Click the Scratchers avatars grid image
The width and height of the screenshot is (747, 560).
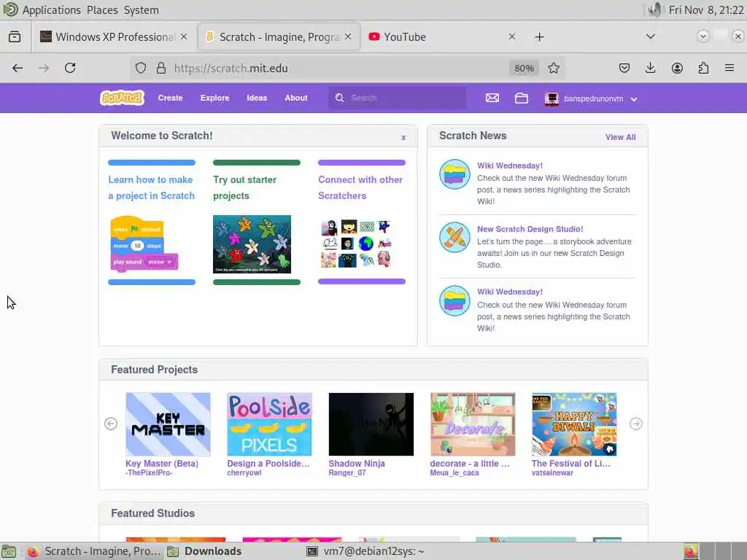click(x=356, y=244)
